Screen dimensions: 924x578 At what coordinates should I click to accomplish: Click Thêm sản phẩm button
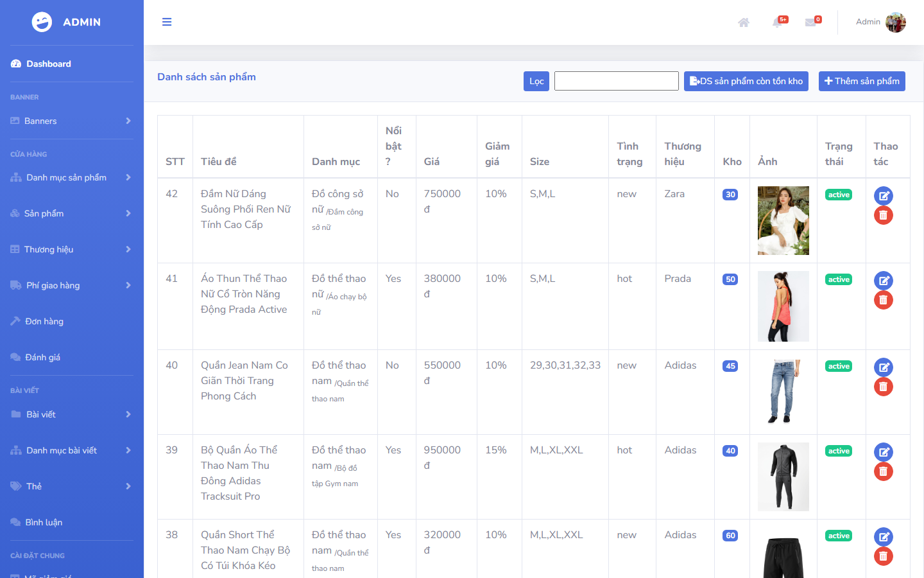862,81
